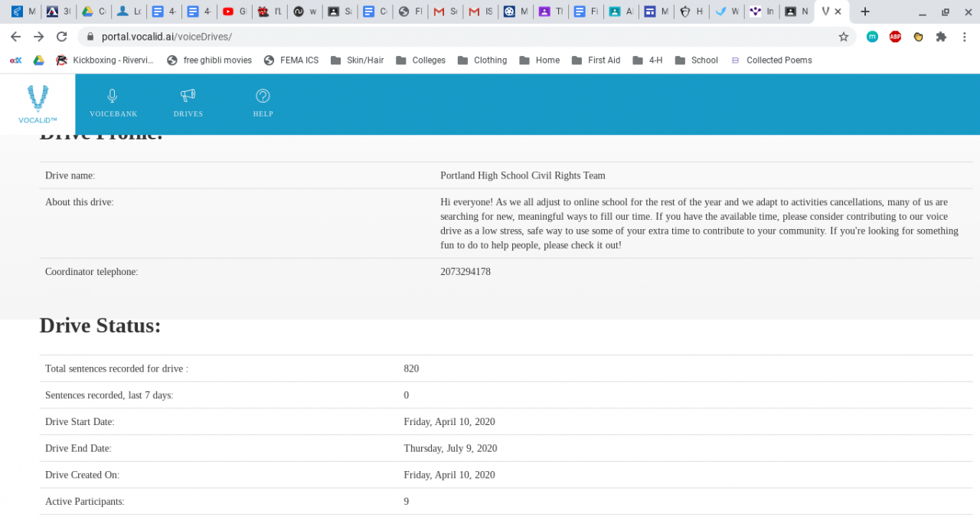Open the Help question mark page
980x517 pixels.
263,103
